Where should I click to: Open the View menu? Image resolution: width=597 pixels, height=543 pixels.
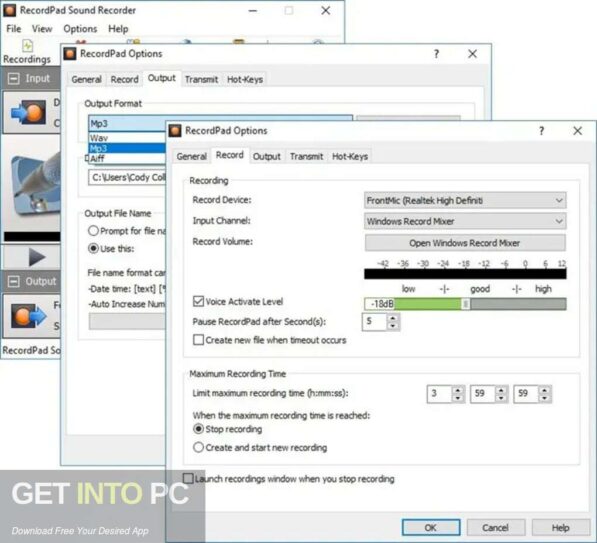(x=42, y=29)
